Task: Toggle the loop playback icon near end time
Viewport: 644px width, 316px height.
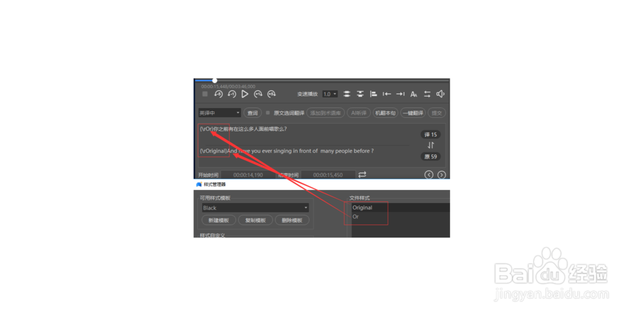Action: [x=362, y=174]
